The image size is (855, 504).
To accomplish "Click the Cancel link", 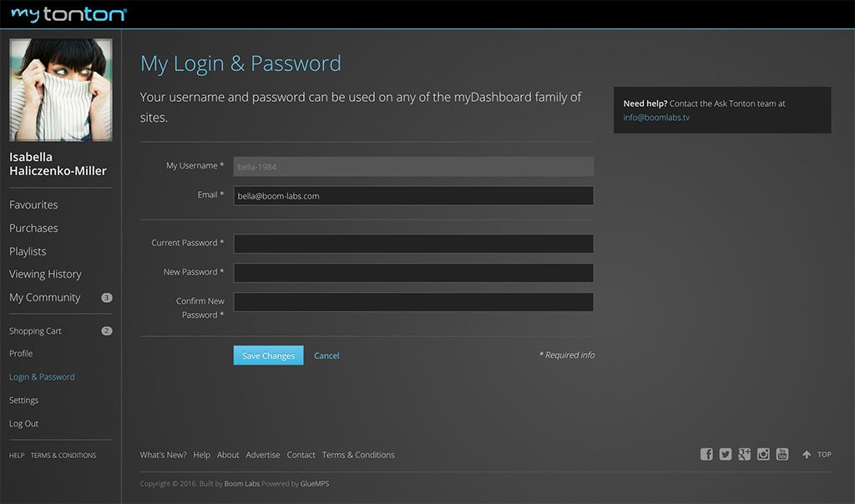I will (x=326, y=356).
